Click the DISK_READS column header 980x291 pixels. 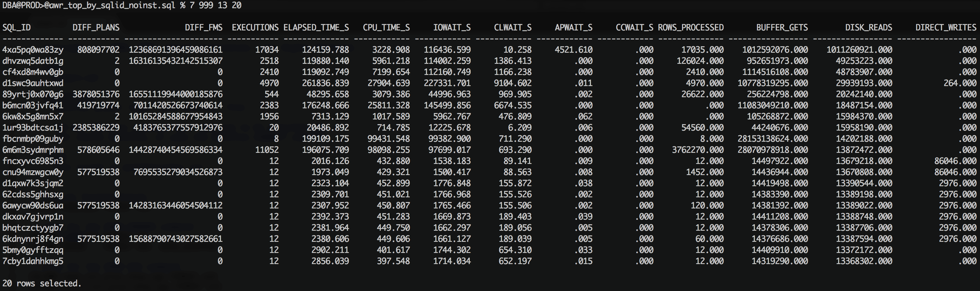tap(868, 28)
